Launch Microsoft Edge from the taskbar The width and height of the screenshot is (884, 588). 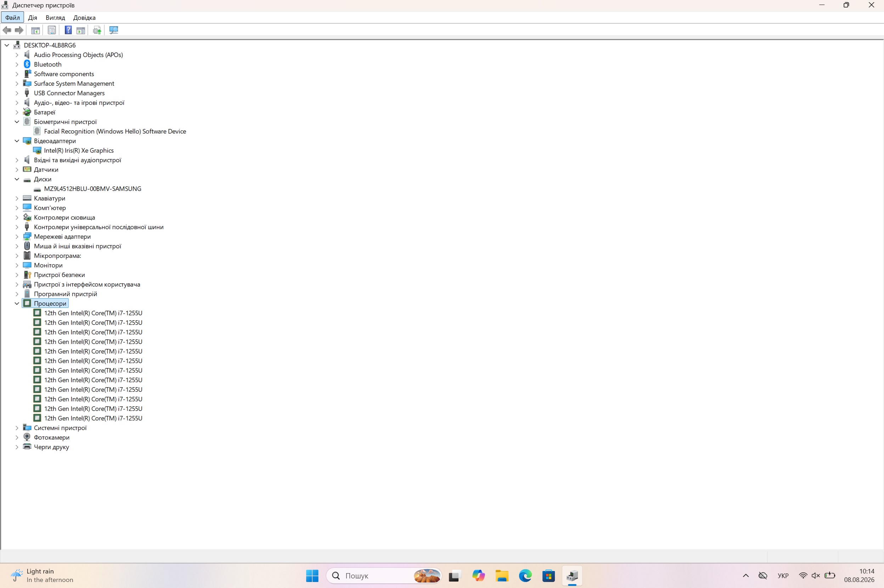pyautogui.click(x=525, y=576)
